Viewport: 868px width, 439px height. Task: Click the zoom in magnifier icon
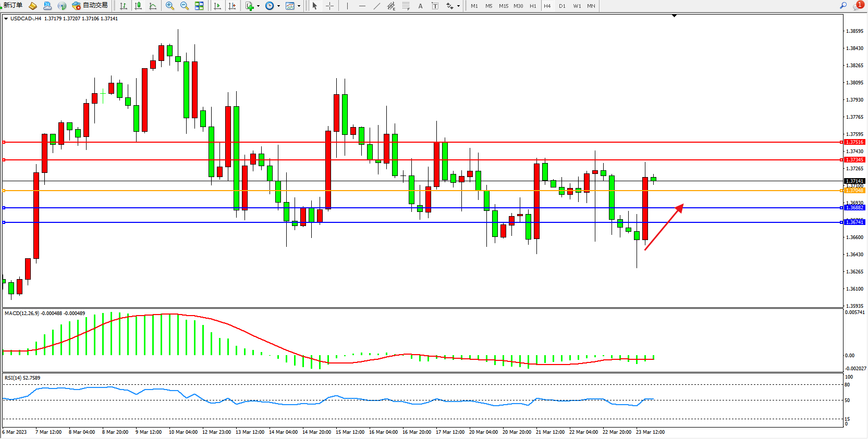pos(169,6)
